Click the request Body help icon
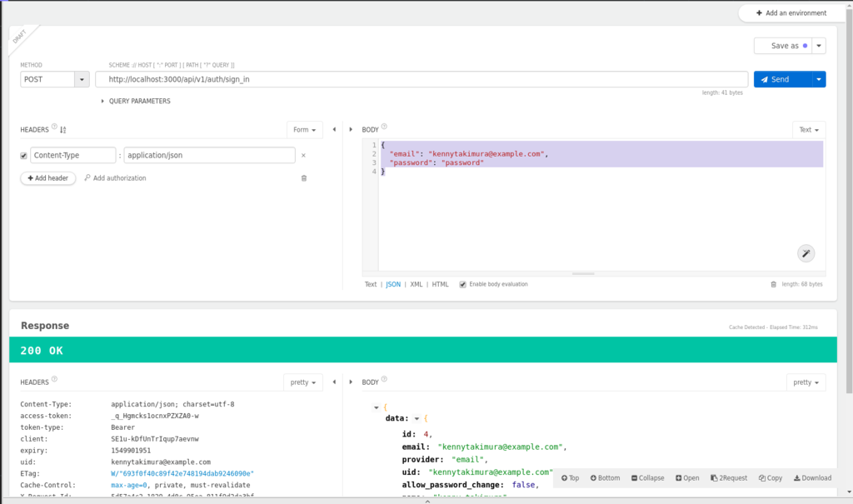853x504 pixels. [384, 127]
